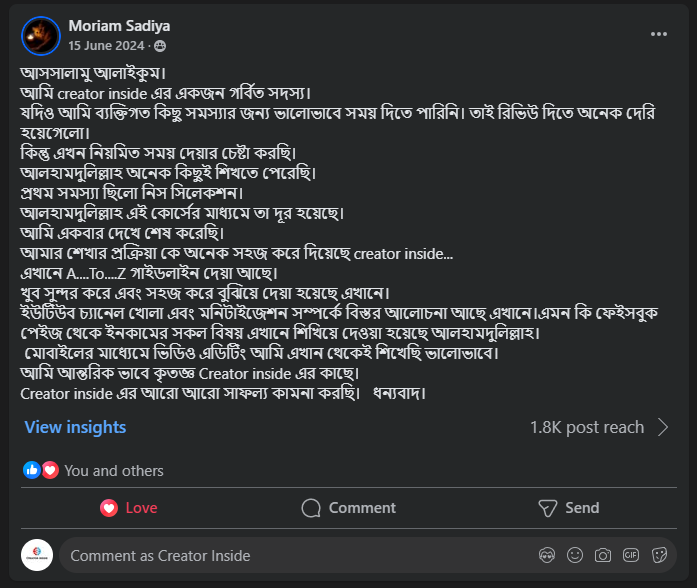The width and height of the screenshot is (697, 588).
Task: Click the Comment button
Action: tap(348, 508)
